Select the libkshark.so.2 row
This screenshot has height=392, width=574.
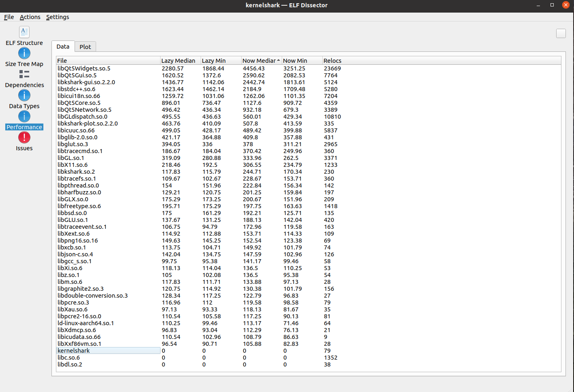[x=308, y=172]
